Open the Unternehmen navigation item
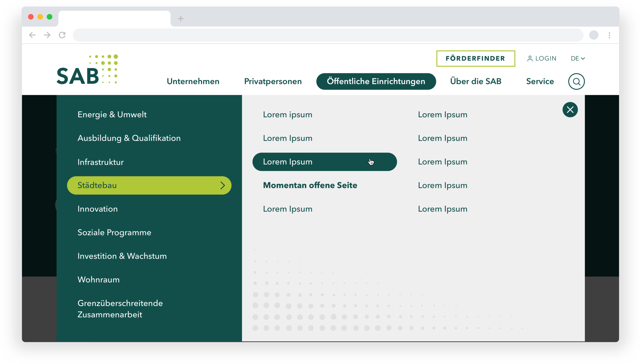 tap(193, 81)
